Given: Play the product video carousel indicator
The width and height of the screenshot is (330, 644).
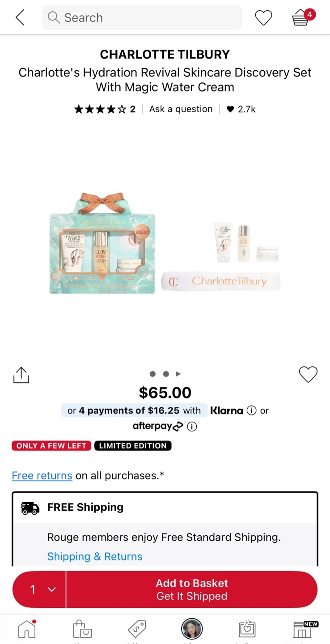Looking at the screenshot, I should (178, 374).
